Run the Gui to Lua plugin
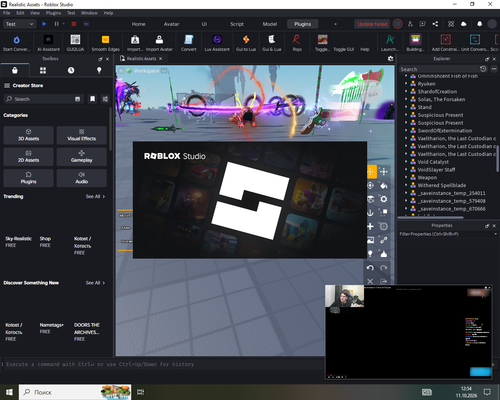Image resolution: width=500 pixels, height=400 pixels. 246,43
